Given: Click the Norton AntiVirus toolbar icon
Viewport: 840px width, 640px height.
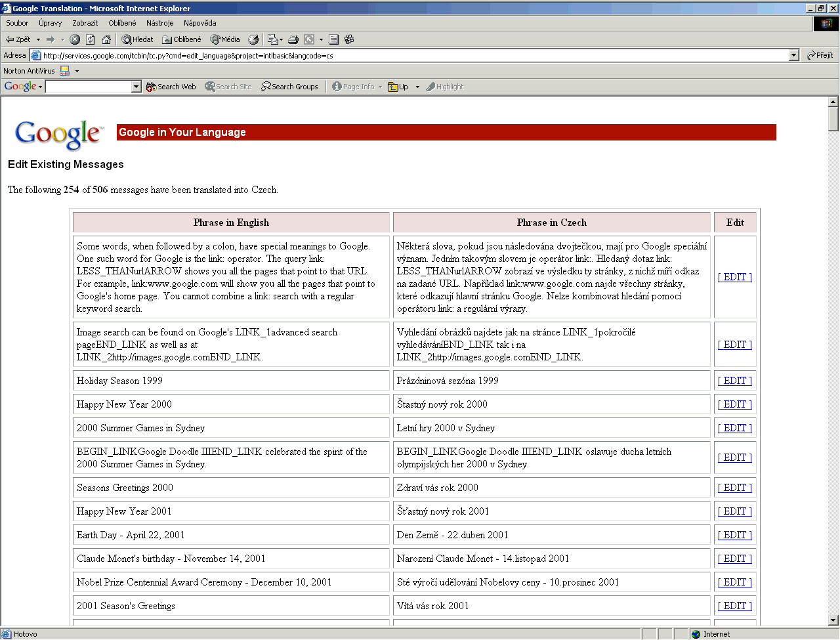Looking at the screenshot, I should [65, 71].
